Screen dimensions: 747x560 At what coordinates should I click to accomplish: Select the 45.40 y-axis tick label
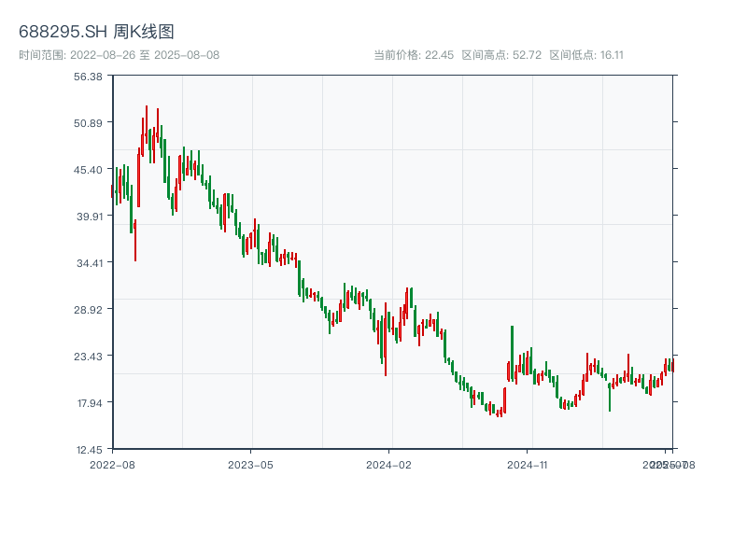coord(88,170)
